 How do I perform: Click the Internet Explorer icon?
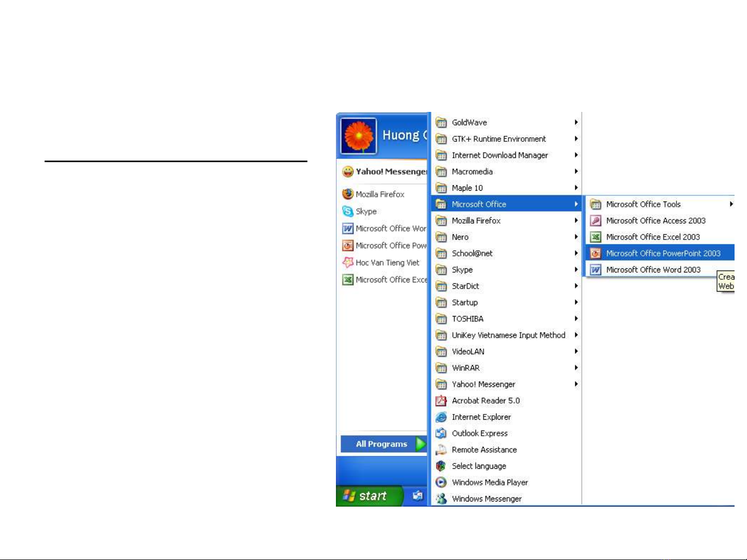(x=441, y=417)
